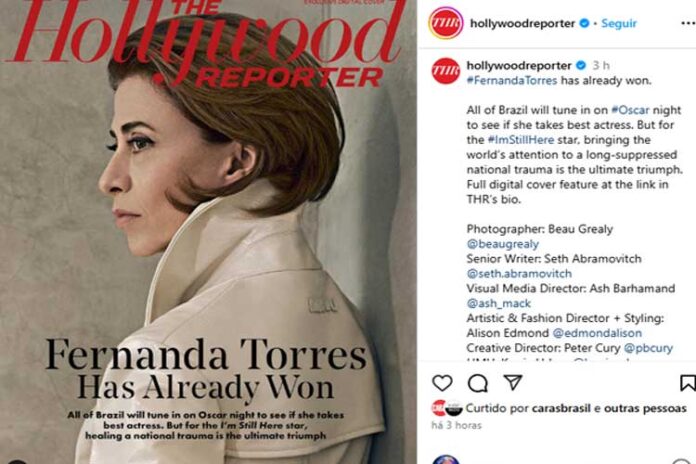Image resolution: width=696 pixels, height=464 pixels.
Task: Click verified badge next to header username
Action: 585,23
